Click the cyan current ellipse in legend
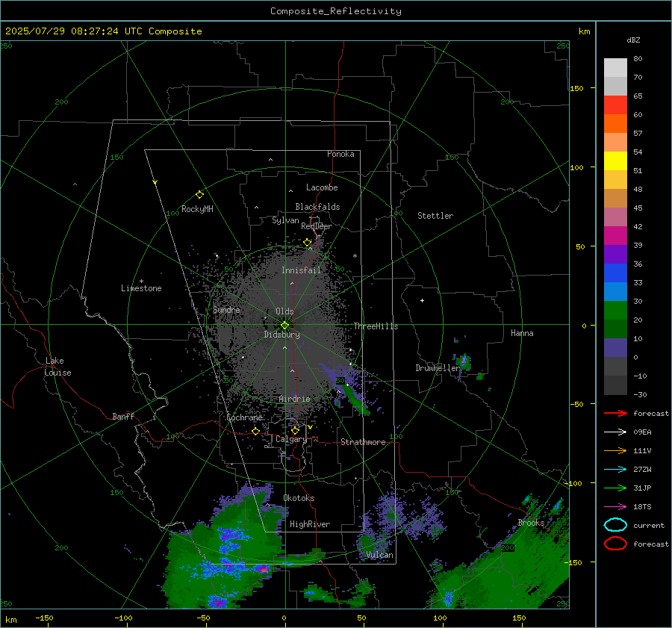This screenshot has width=672, height=628. [615, 525]
